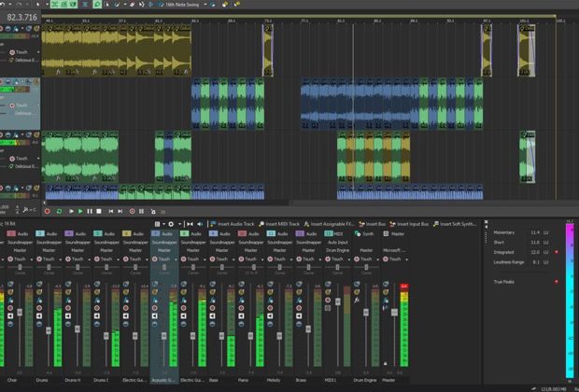Open Touch automation dropdown on Master channel
Viewport: 579px width, 392px height.
click(406, 259)
